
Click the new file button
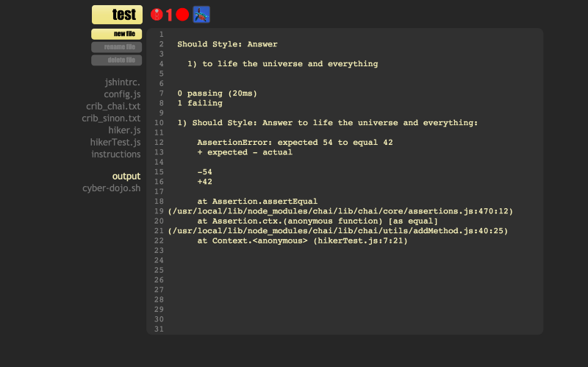click(117, 34)
